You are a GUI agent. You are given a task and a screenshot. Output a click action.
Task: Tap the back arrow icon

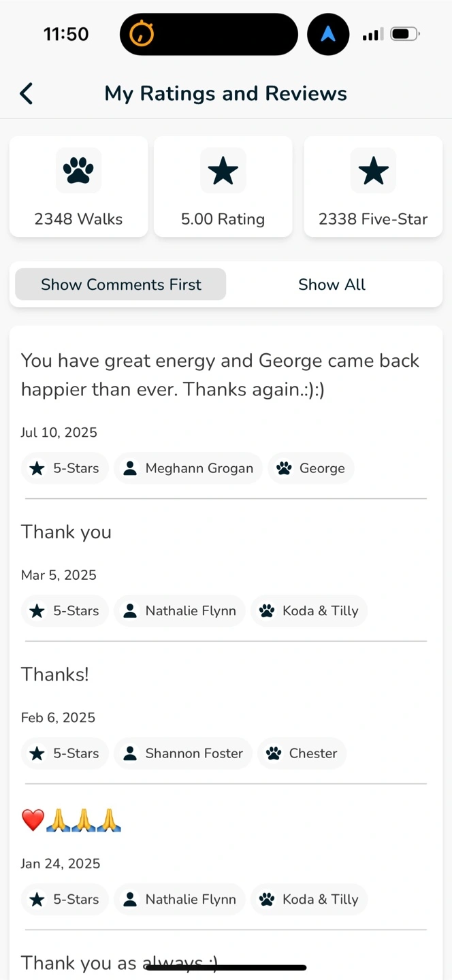[x=27, y=93]
